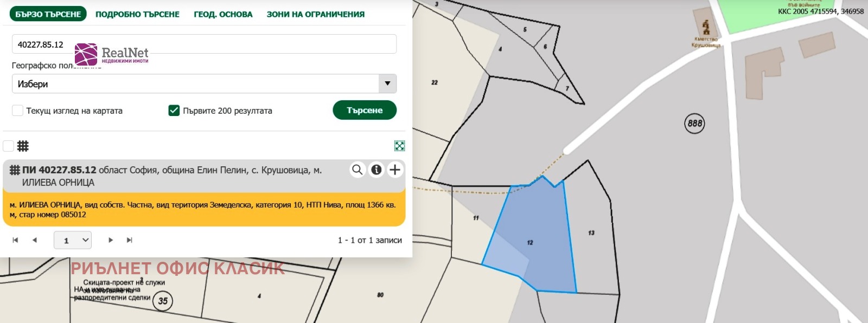Tick the select-all results checkbox

8,146
